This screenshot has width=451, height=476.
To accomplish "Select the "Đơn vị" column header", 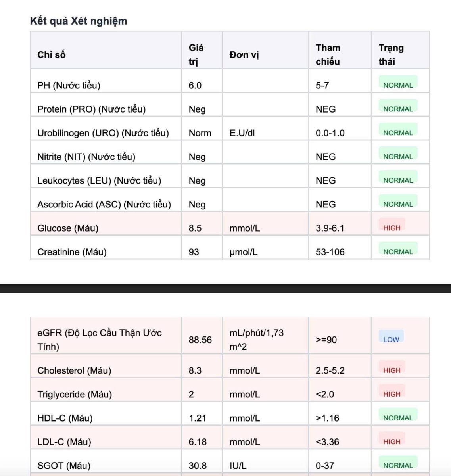I will coord(244,55).
